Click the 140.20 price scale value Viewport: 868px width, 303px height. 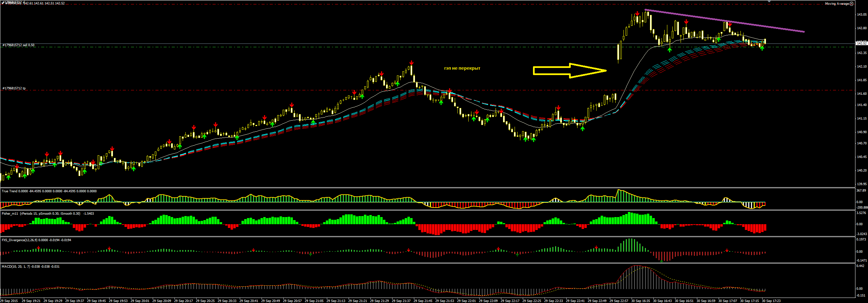click(x=862, y=171)
